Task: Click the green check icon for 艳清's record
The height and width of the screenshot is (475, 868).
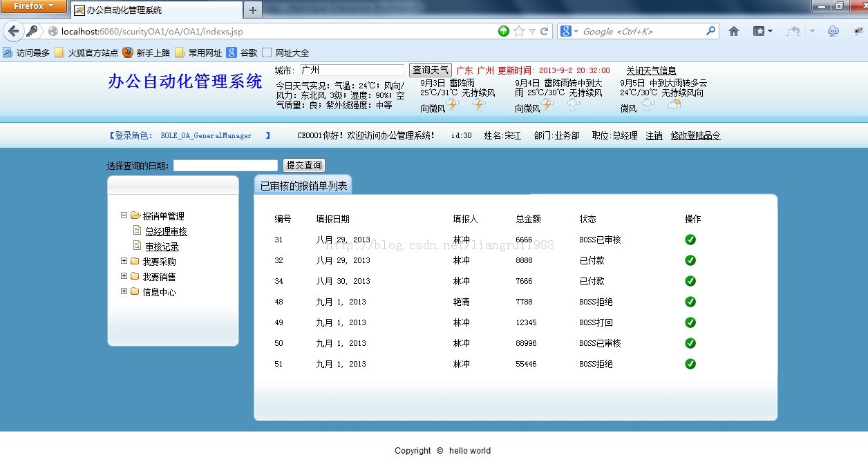Action: click(690, 302)
